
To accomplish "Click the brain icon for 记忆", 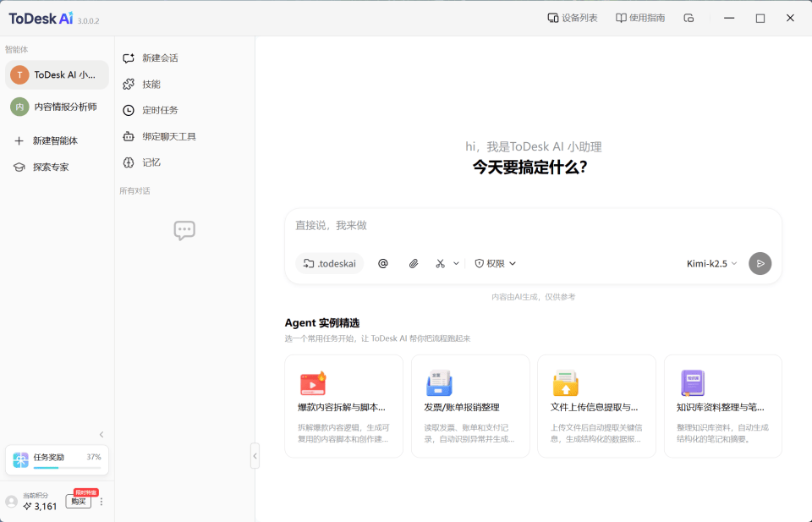I will (x=129, y=162).
